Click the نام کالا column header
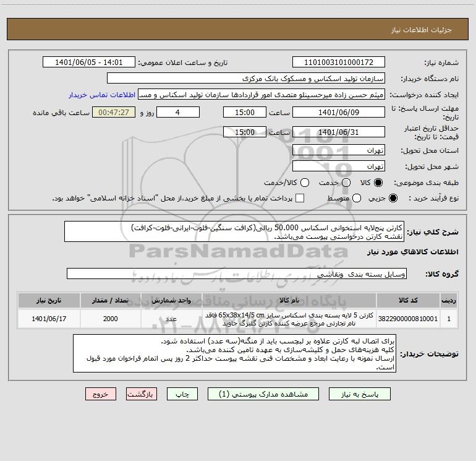476x461 pixels. pyautogui.click(x=289, y=300)
